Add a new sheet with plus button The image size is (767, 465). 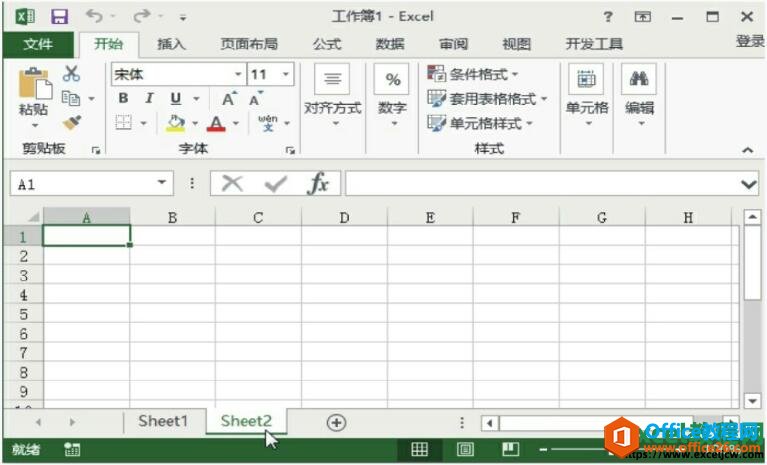[336, 422]
